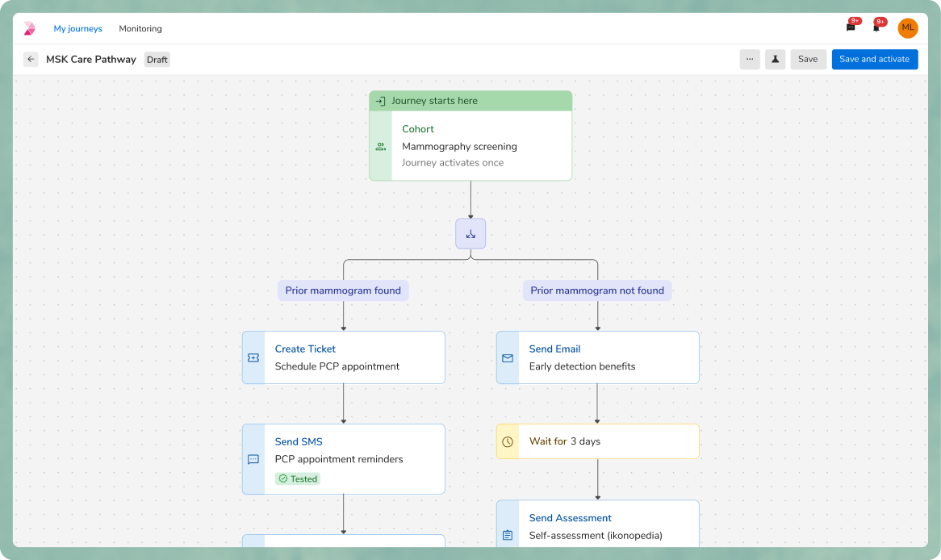Image resolution: width=941 pixels, height=560 pixels.
Task: Open the ML user avatar menu
Action: pyautogui.click(x=907, y=27)
